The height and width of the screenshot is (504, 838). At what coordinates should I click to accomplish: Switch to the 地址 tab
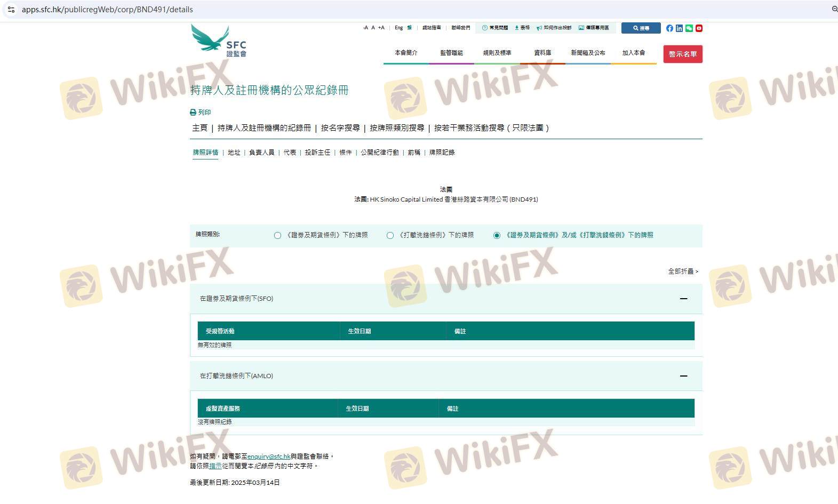pyautogui.click(x=234, y=153)
